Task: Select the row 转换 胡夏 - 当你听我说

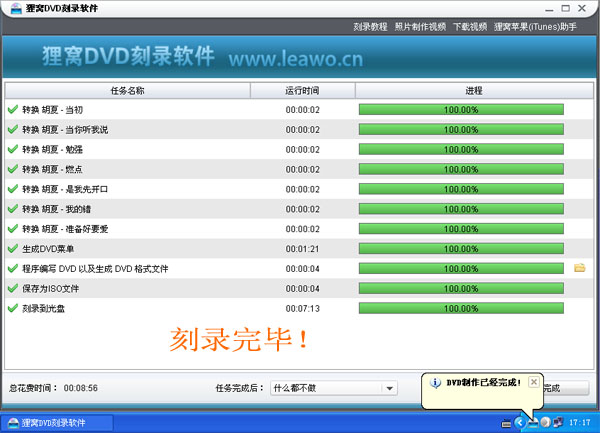Action: coord(299,129)
